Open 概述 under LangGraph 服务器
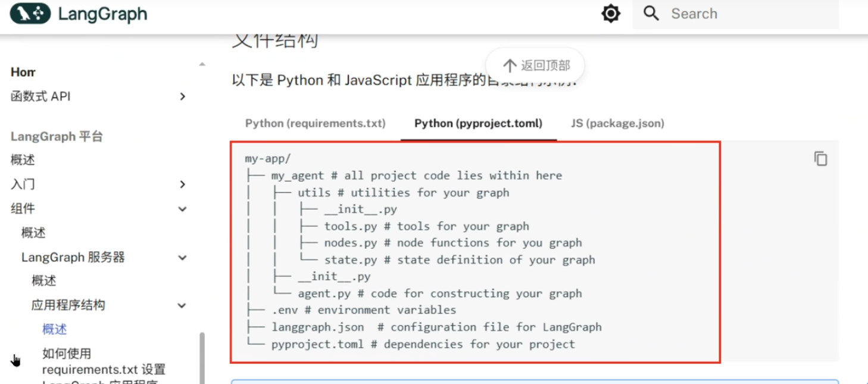The height and width of the screenshot is (384, 868). pos(44,281)
